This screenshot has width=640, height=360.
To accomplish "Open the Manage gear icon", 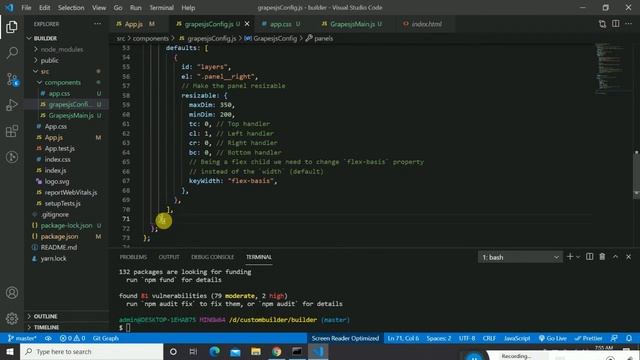I will pos(12,318).
